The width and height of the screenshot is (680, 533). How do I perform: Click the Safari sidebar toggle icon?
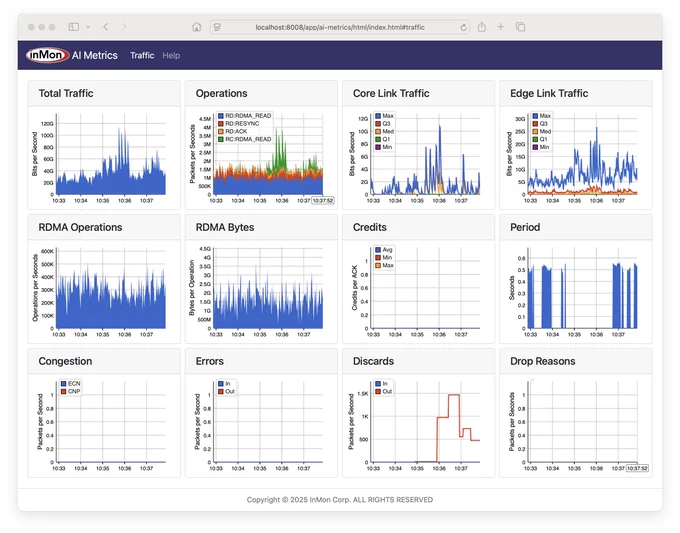[x=74, y=27]
